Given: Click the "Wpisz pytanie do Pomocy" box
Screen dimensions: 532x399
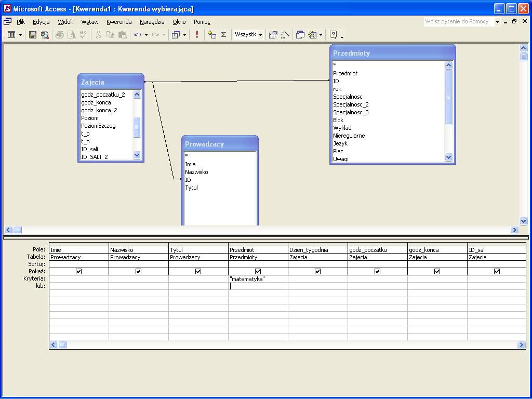Looking at the screenshot, I should [459, 22].
